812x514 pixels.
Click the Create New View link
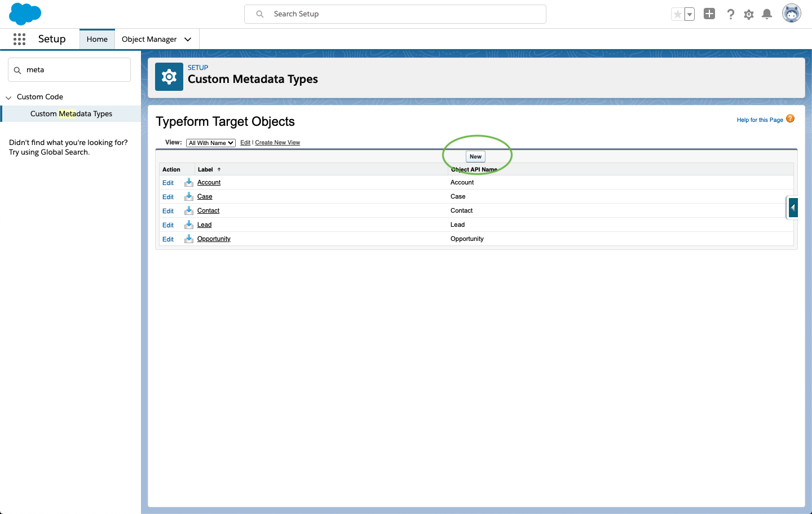[277, 143]
